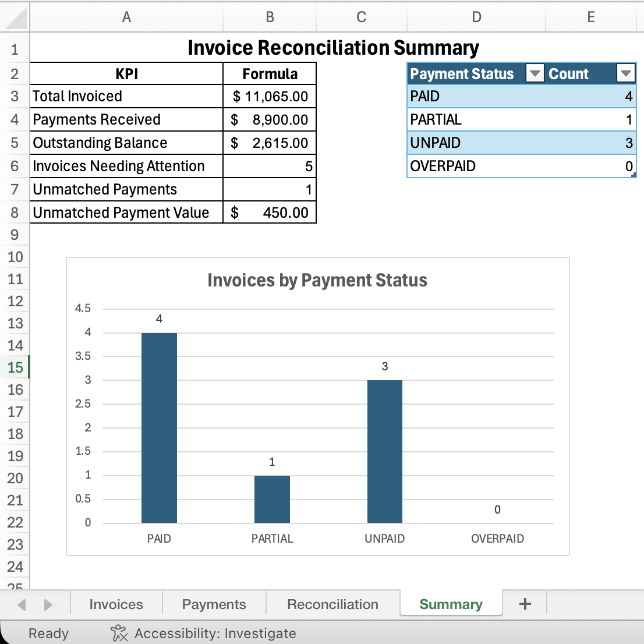Select the Invoices Needing Attention value 5
Viewport: 644px width, 644px height.
pos(270,167)
